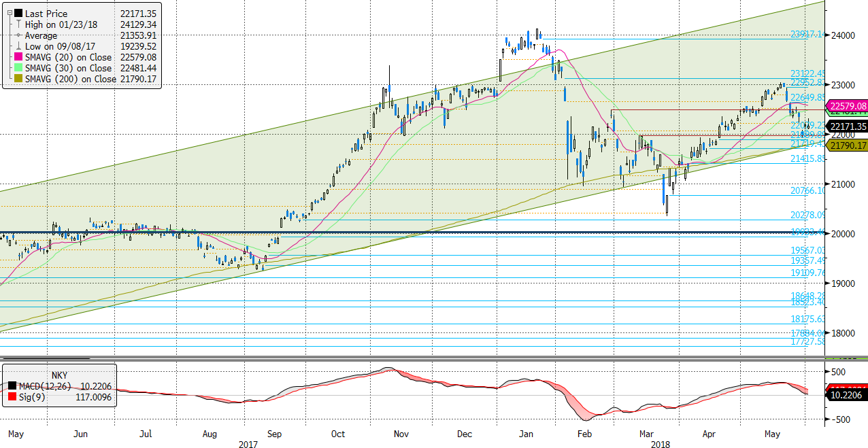Select the Sig(9) indicator label

pyautogui.click(x=31, y=397)
